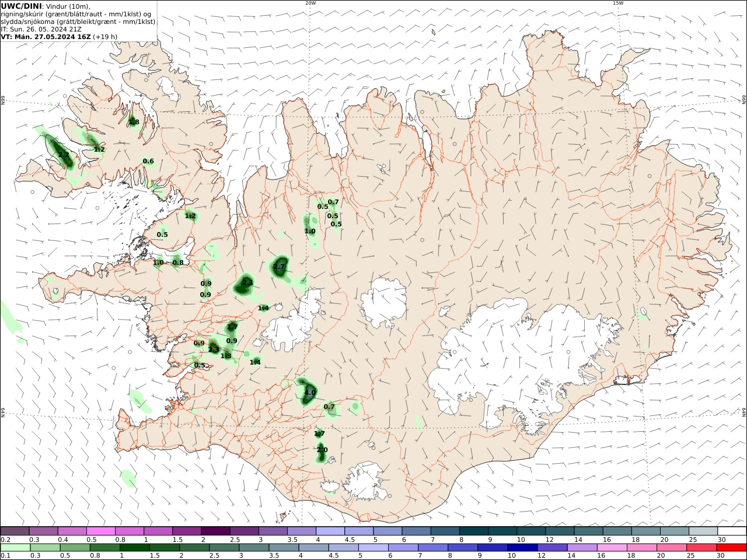Click the 2.1 precipitation value on the map
The image size is (747, 560).
[x=248, y=282]
